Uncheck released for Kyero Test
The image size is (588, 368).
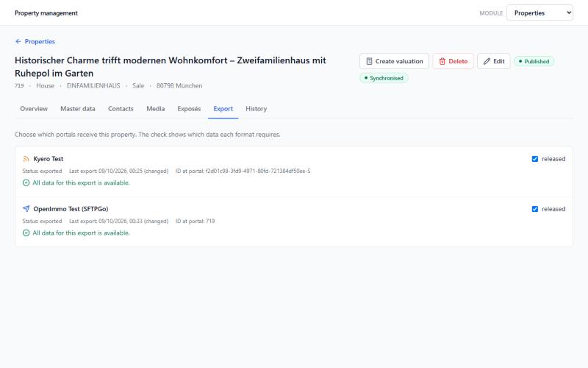click(535, 159)
